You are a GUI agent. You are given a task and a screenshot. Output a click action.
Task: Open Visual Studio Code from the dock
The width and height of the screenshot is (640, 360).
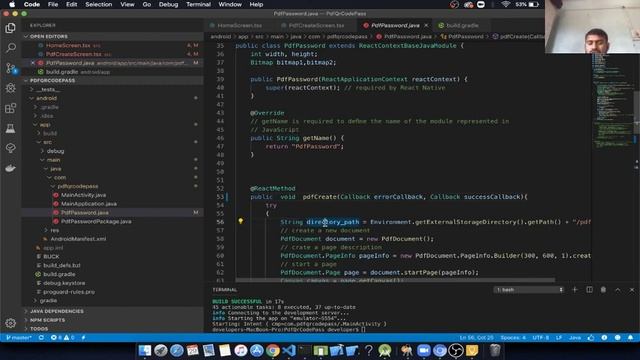coord(289,350)
